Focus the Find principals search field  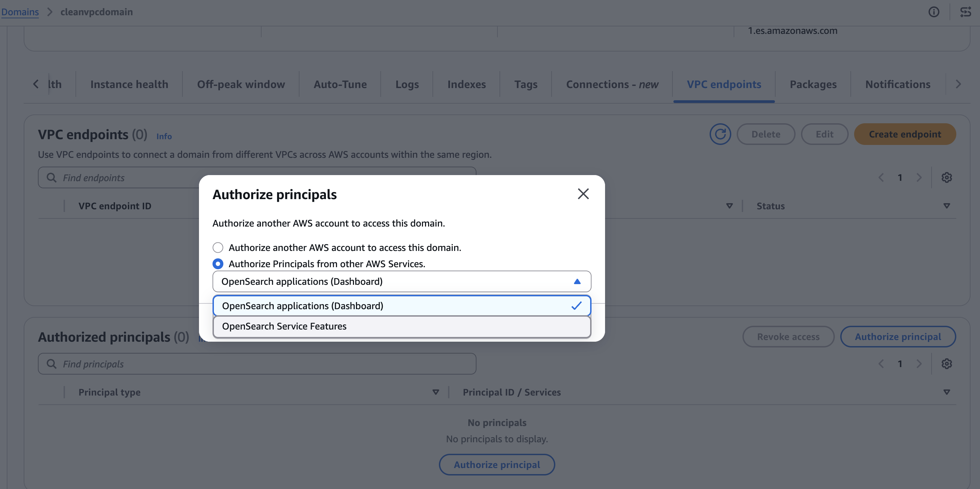coord(257,364)
